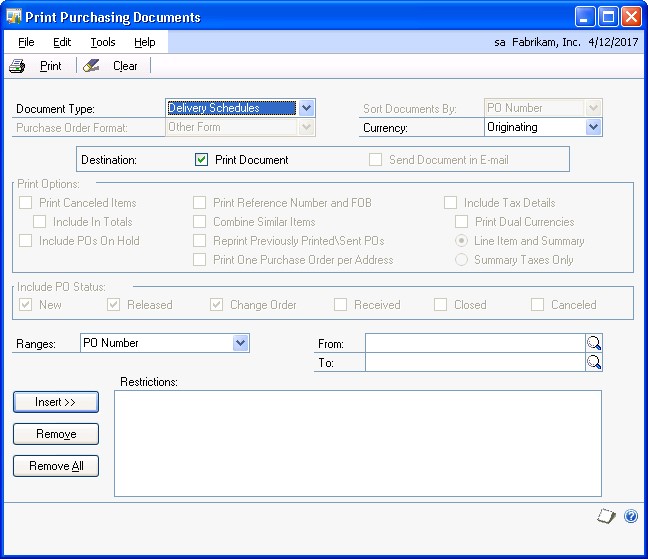The width and height of the screenshot is (648, 559).
Task: Check the Received status checkbox
Action: point(341,304)
